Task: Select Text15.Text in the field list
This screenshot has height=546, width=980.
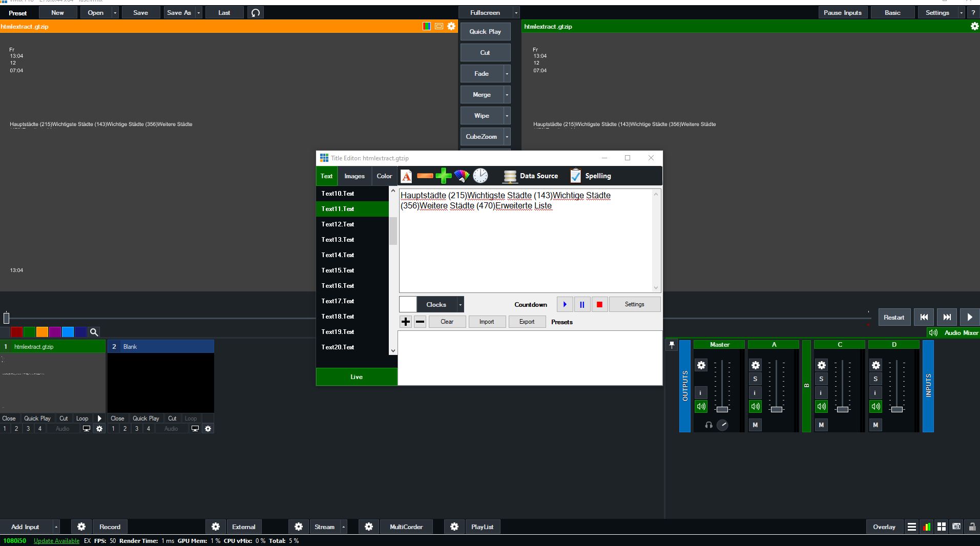Action: 338,270
